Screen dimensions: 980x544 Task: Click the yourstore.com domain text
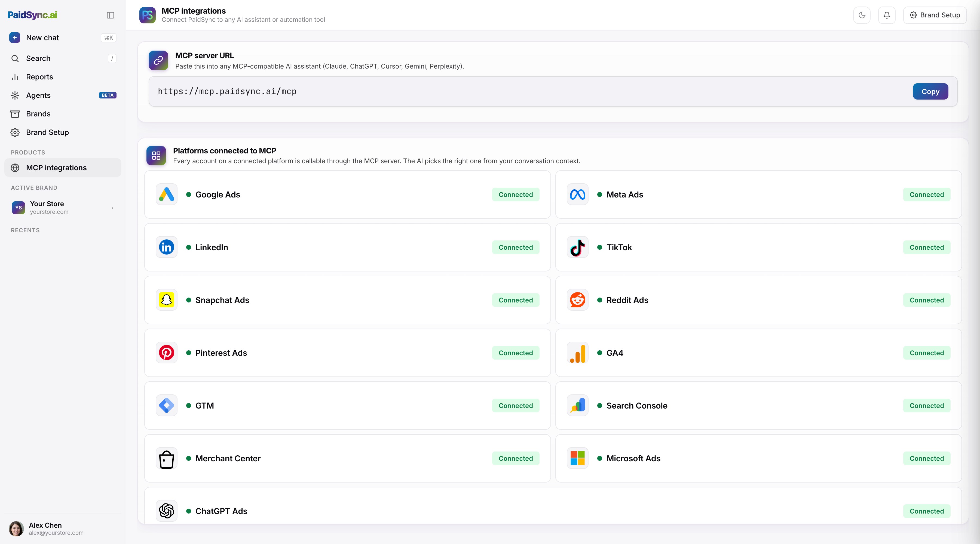49,212
